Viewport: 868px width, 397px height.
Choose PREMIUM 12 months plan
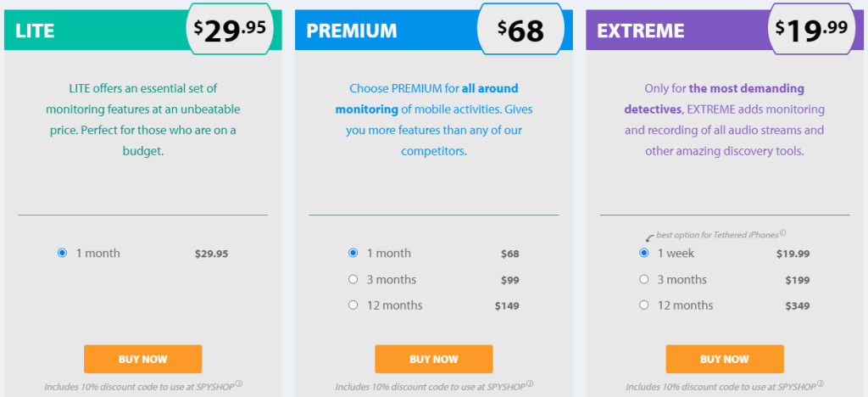tap(353, 305)
